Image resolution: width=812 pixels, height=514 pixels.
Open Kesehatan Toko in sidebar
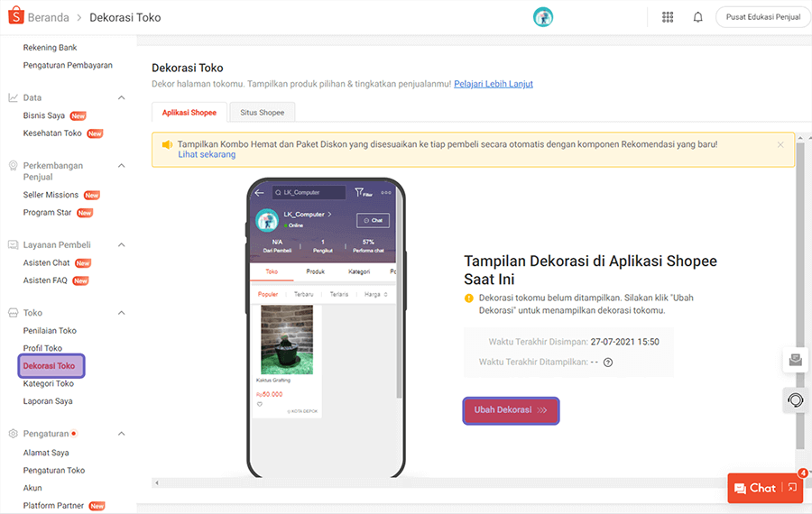click(x=52, y=133)
